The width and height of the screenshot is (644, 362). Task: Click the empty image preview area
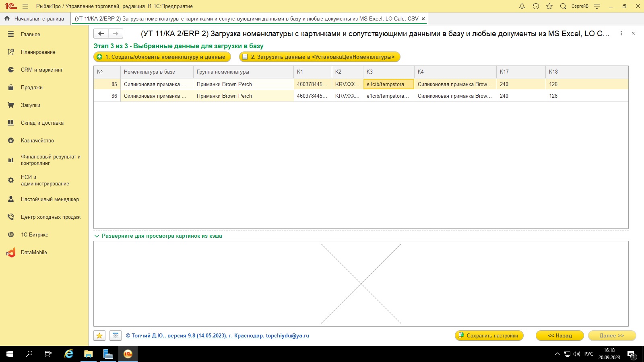(361, 284)
